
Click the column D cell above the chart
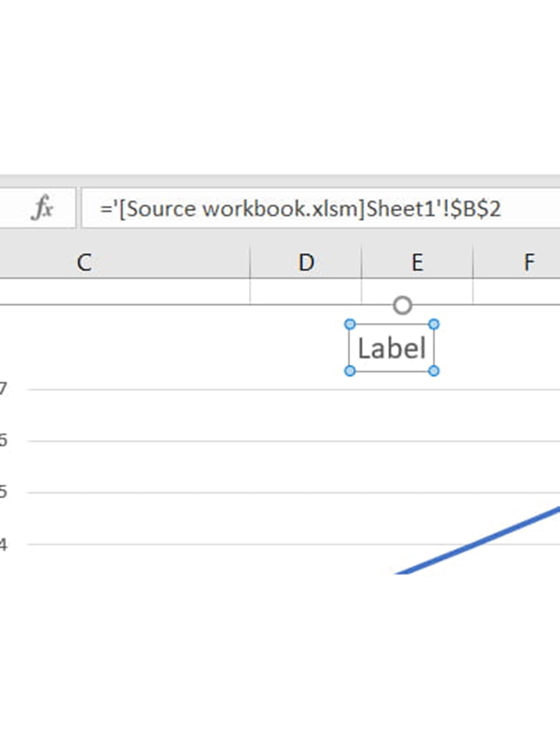pyautogui.click(x=306, y=291)
